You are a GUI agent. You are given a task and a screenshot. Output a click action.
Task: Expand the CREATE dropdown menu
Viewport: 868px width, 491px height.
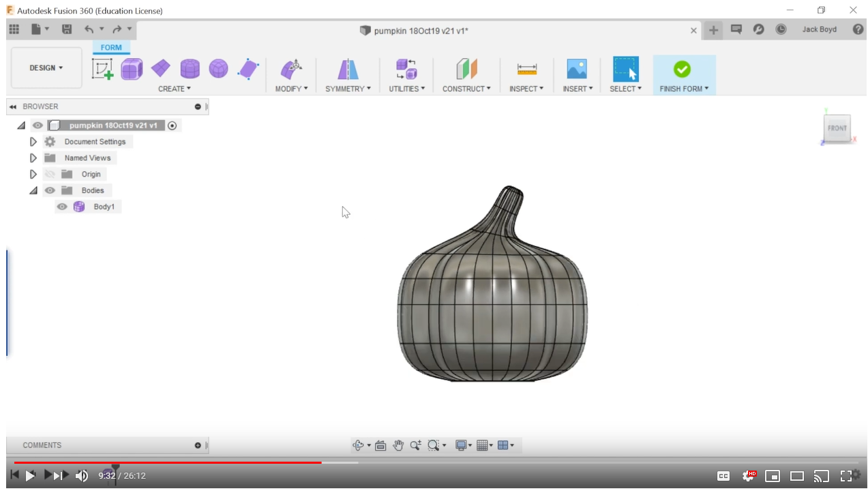pyautogui.click(x=175, y=89)
